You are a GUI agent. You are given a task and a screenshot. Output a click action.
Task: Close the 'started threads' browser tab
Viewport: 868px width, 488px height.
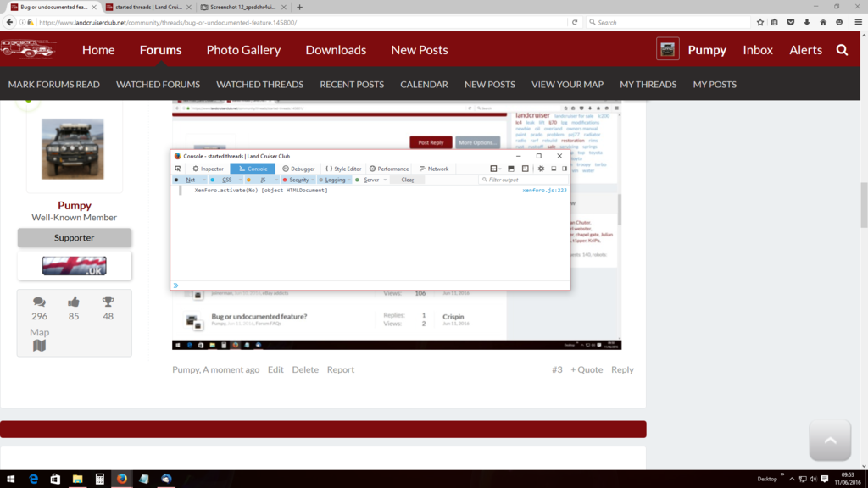tap(189, 7)
